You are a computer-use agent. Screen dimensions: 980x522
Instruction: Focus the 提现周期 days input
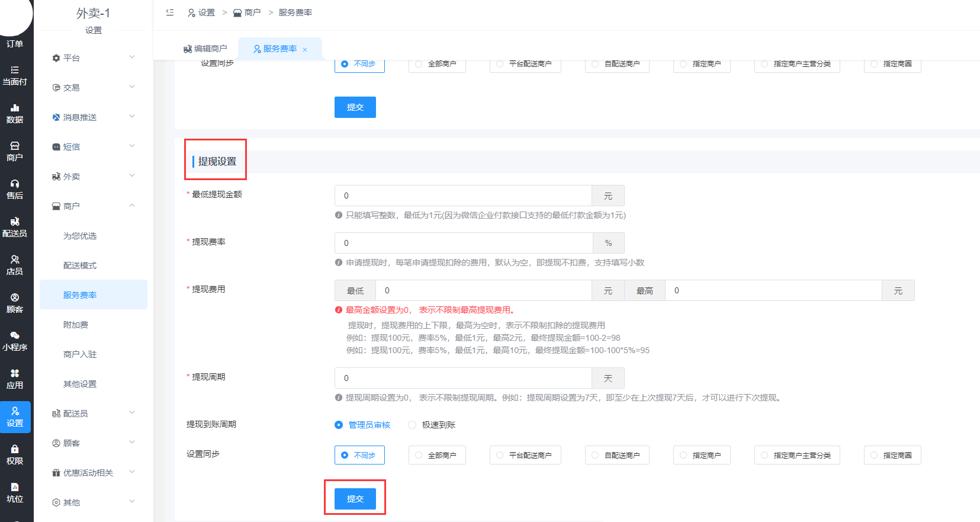[463, 378]
